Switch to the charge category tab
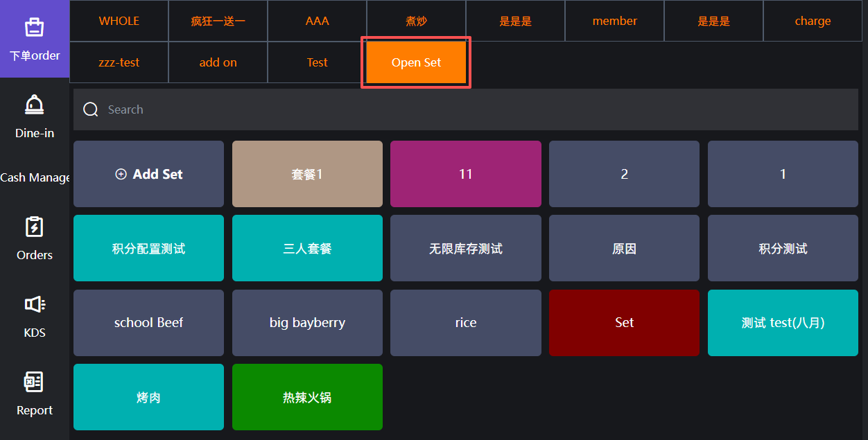This screenshot has height=440, width=868. point(813,21)
